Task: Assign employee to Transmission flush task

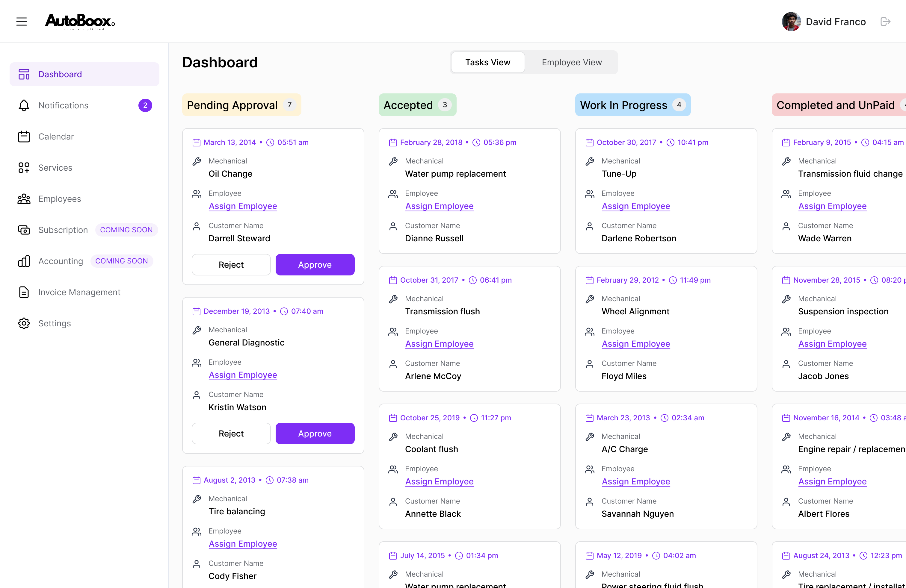Action: [x=439, y=344]
